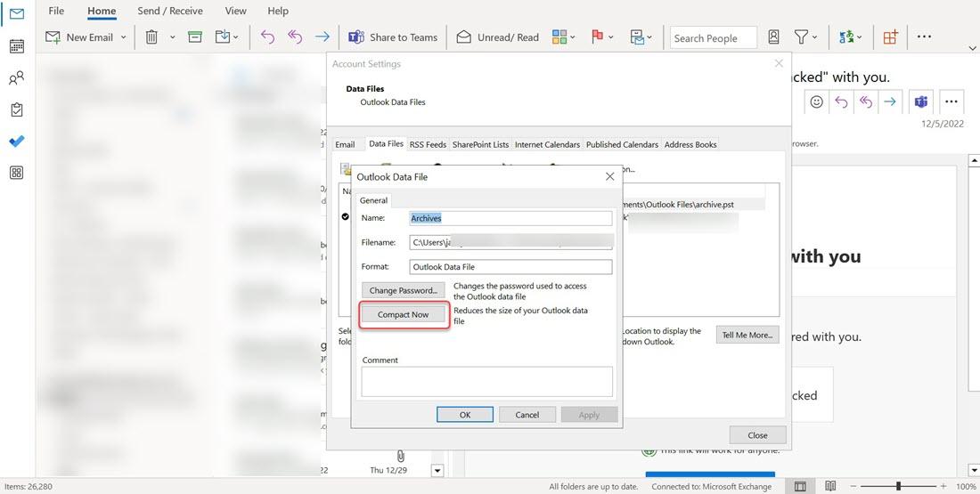
Task: Open the Filter Email dropdown
Action: point(805,37)
